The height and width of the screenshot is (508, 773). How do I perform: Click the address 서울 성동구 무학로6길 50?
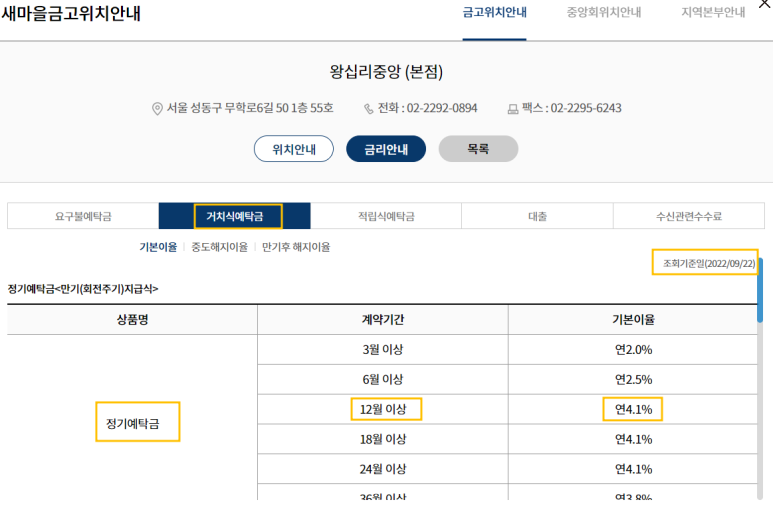click(250, 108)
